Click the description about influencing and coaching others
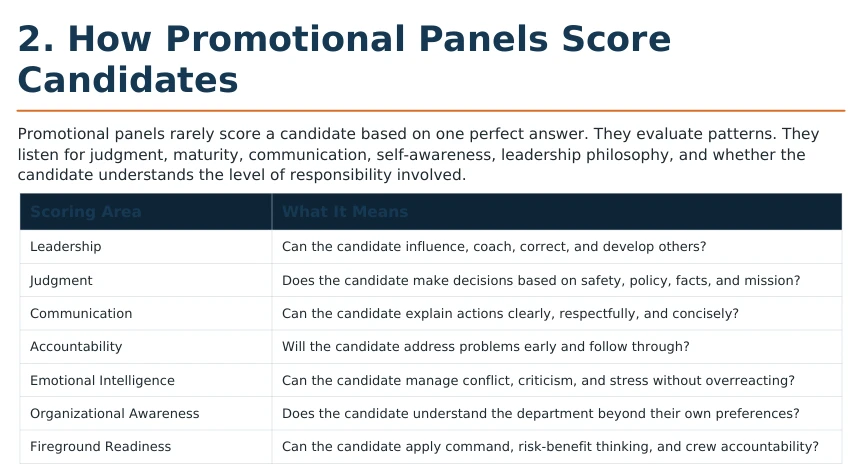The height and width of the screenshot is (475, 862). coord(494,247)
